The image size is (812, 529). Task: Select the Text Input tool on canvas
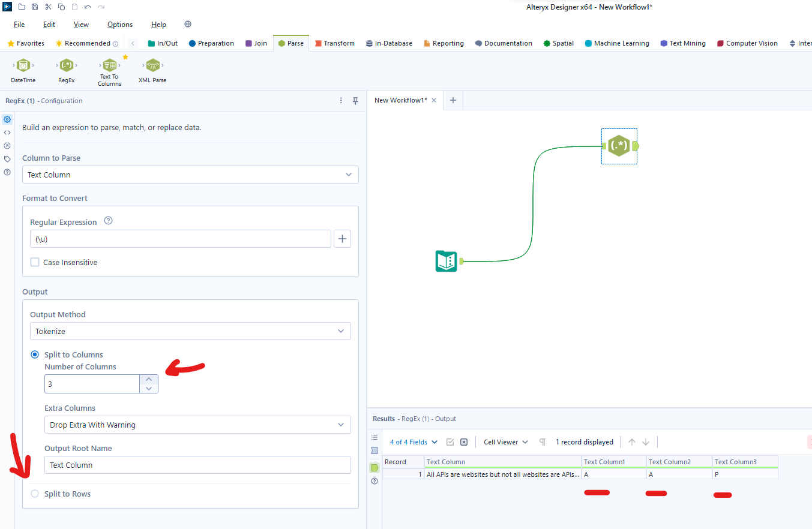pos(447,262)
